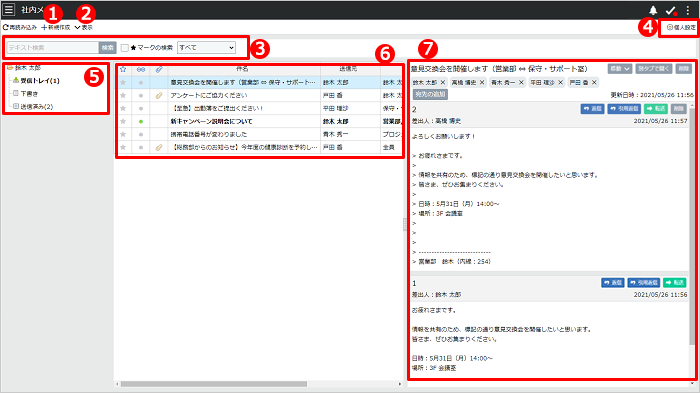The height and width of the screenshot is (393, 700).
Task: Create a new mail with 新規作成
Action: [x=56, y=27]
